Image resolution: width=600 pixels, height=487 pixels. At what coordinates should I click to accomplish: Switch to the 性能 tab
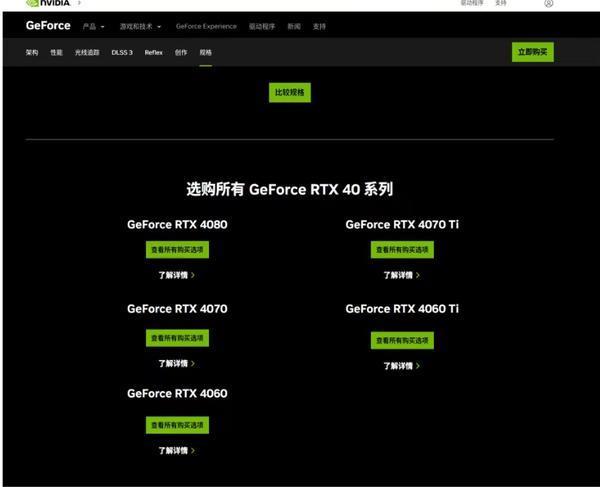(56, 52)
